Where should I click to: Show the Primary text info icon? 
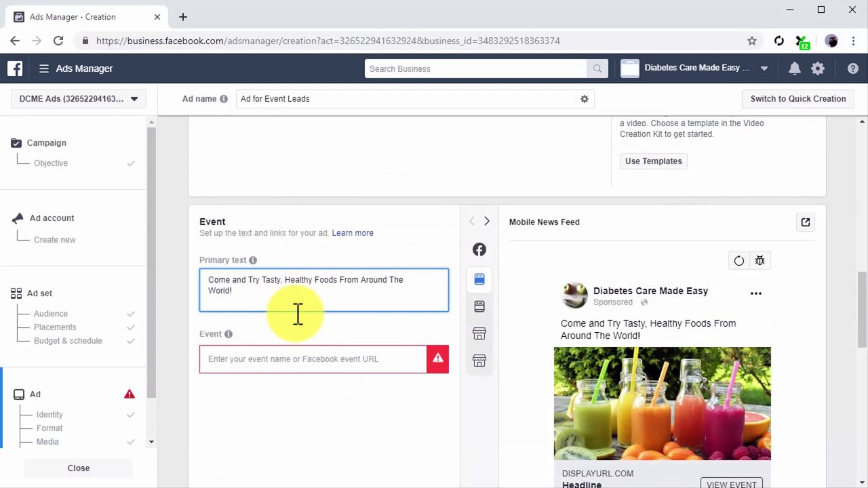tap(253, 260)
